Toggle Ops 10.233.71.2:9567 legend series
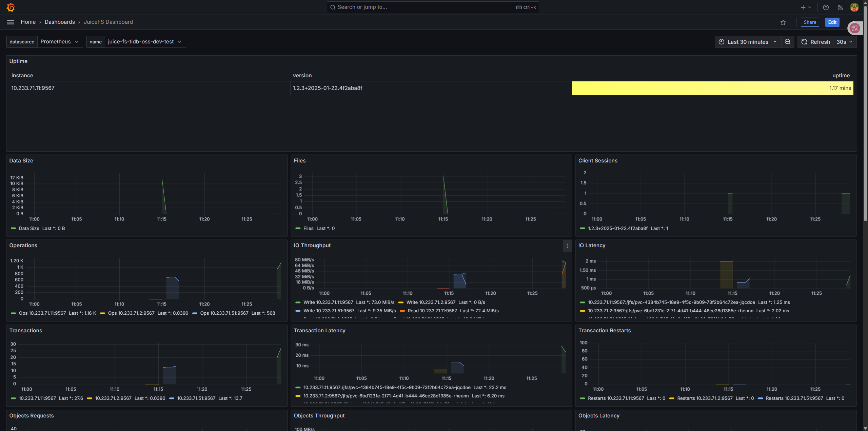The image size is (868, 431). 131,313
